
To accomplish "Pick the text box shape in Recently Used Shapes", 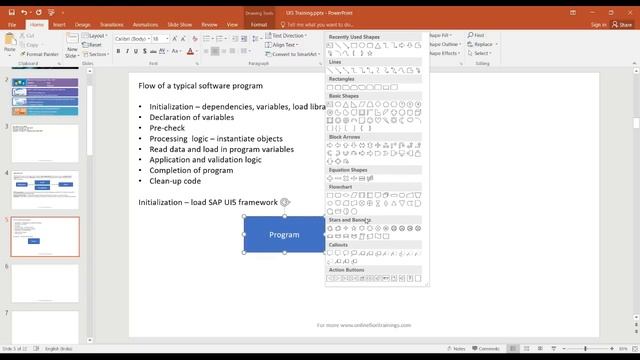I will coord(330,45).
